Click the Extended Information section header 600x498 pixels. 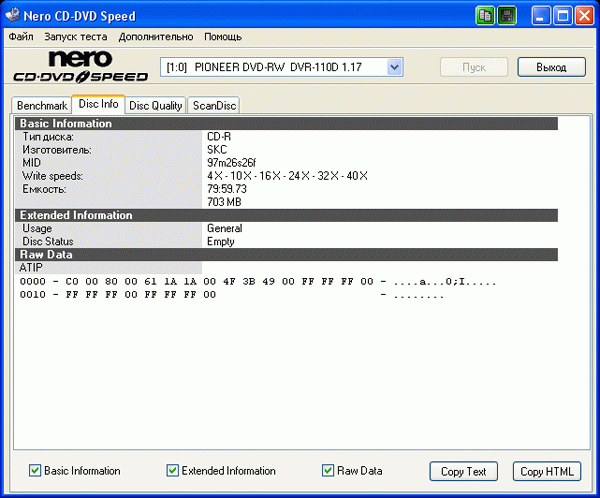(x=286, y=215)
